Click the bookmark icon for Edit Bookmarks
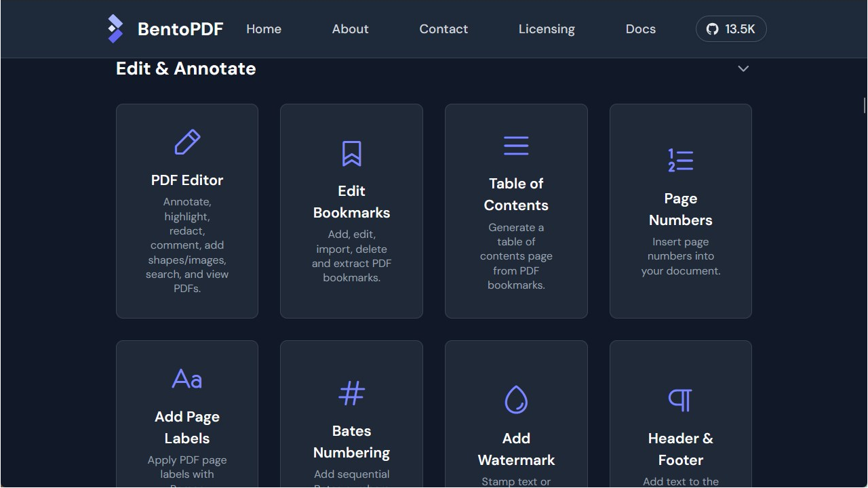 351,154
